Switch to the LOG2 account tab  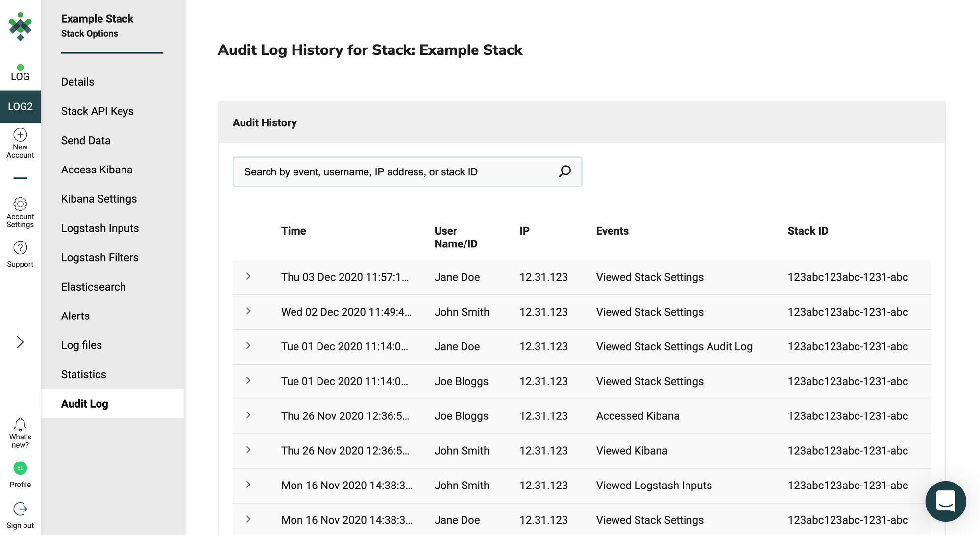[x=20, y=106]
